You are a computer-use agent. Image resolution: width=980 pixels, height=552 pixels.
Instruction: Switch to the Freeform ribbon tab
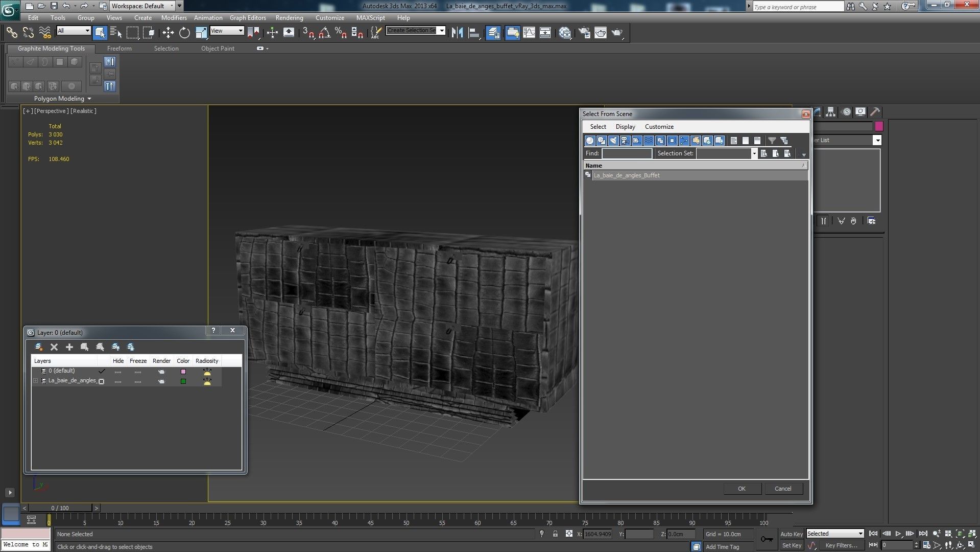click(x=119, y=49)
